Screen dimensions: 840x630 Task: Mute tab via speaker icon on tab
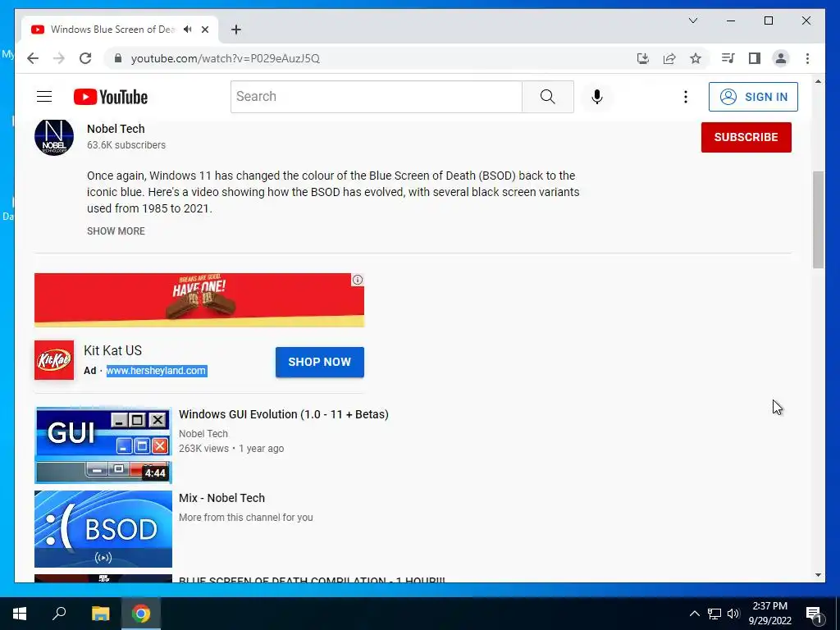(187, 30)
